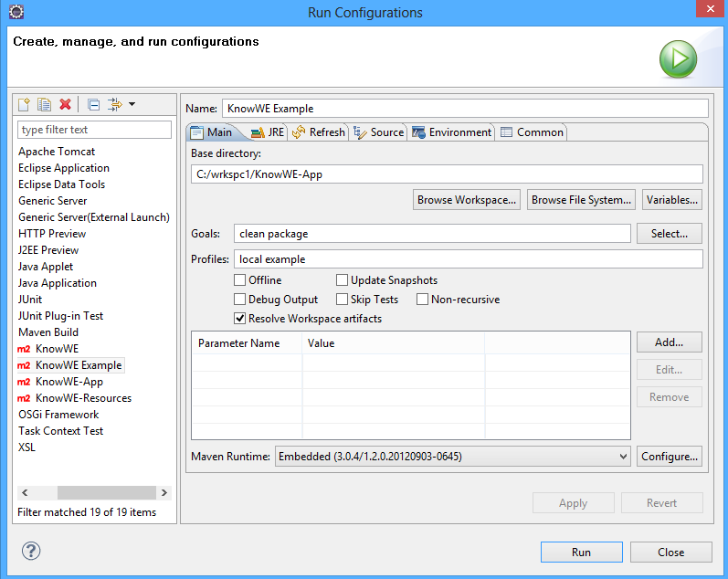Click the horizontal scrollbar left arrow
This screenshot has height=579, width=728.
(x=25, y=492)
